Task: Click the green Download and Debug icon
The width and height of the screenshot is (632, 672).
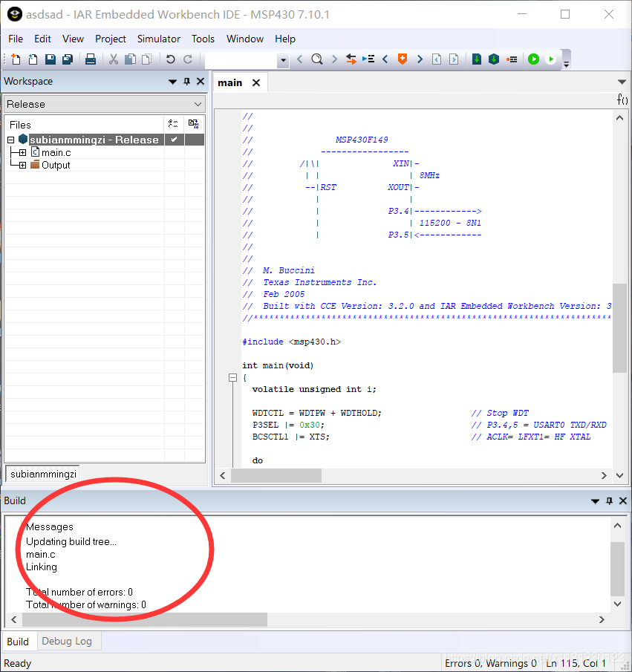Action: pos(533,59)
